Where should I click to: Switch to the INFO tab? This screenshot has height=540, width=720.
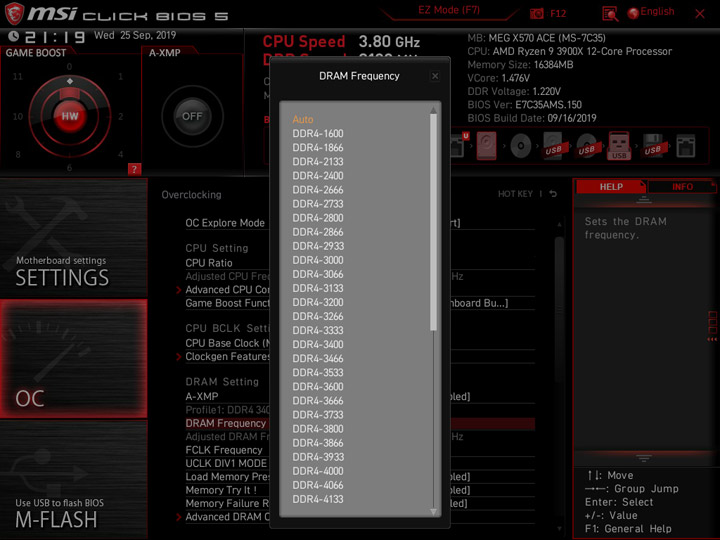point(682,187)
